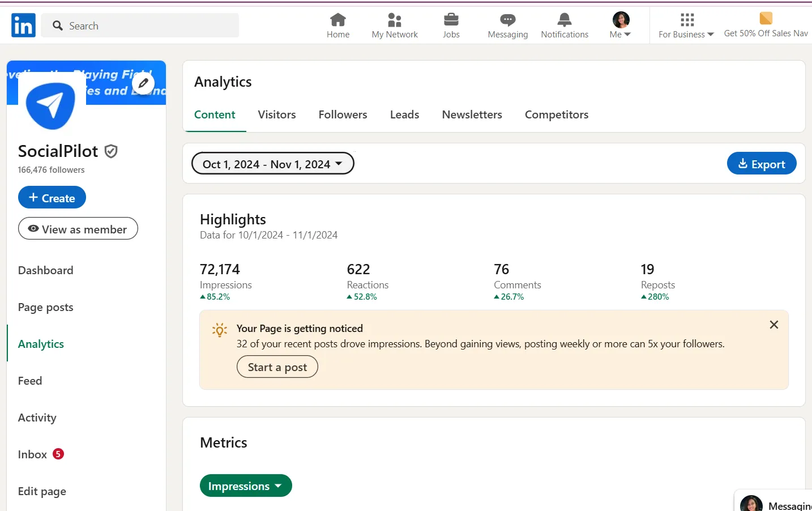Open the Messaging icon

[x=508, y=26]
